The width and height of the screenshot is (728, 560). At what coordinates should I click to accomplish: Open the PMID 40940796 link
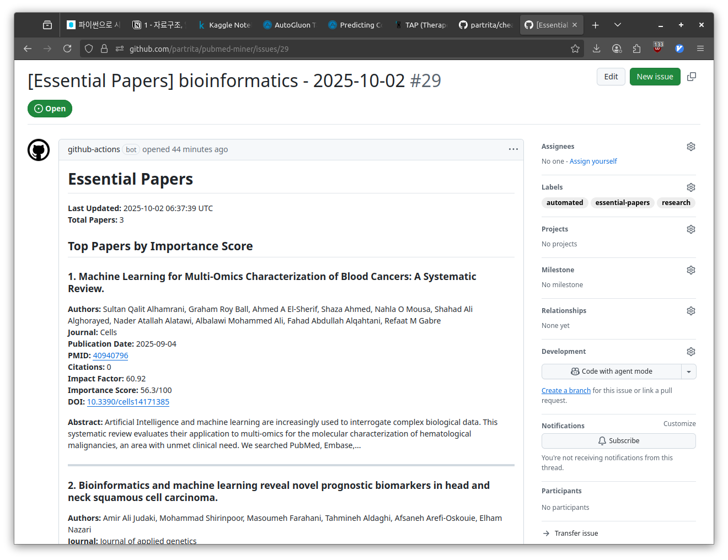pyautogui.click(x=110, y=356)
